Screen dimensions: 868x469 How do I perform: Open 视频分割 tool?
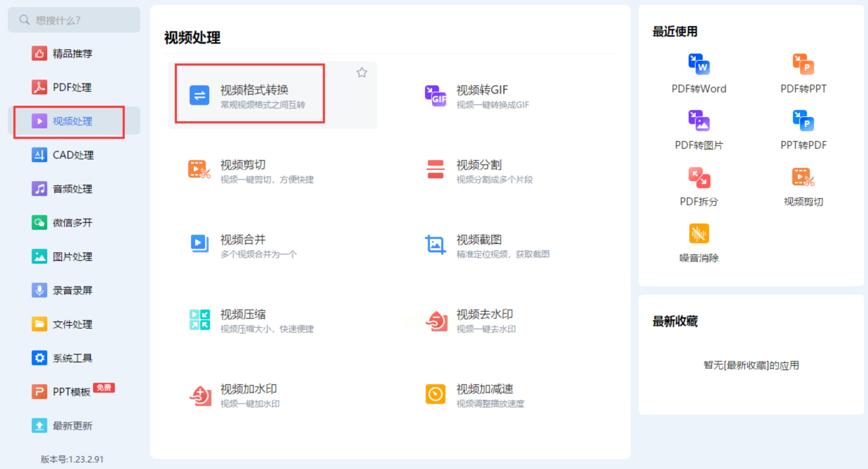[507, 171]
